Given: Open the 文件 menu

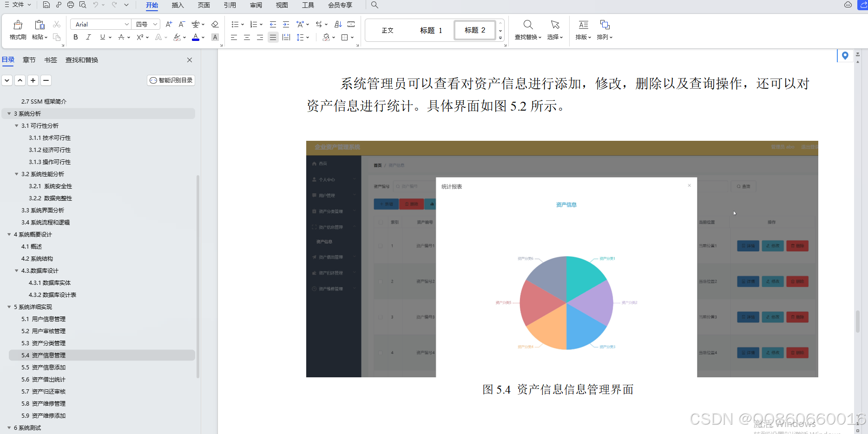Looking at the screenshot, I should pos(18,5).
